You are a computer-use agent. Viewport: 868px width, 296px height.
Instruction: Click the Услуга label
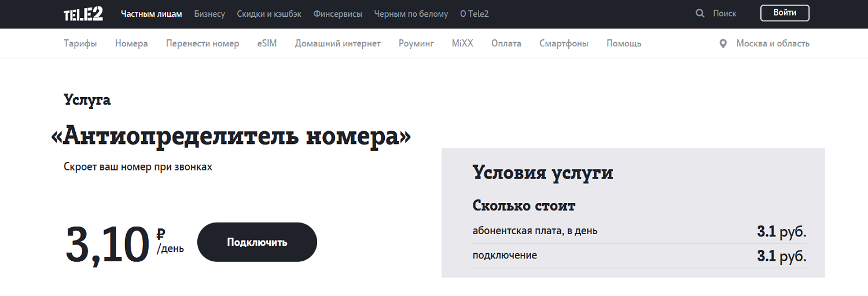(87, 100)
